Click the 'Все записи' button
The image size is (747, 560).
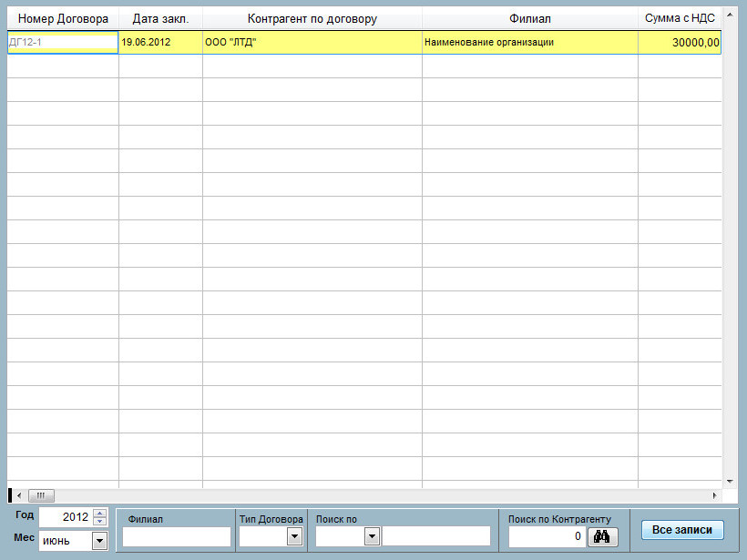[x=682, y=530]
